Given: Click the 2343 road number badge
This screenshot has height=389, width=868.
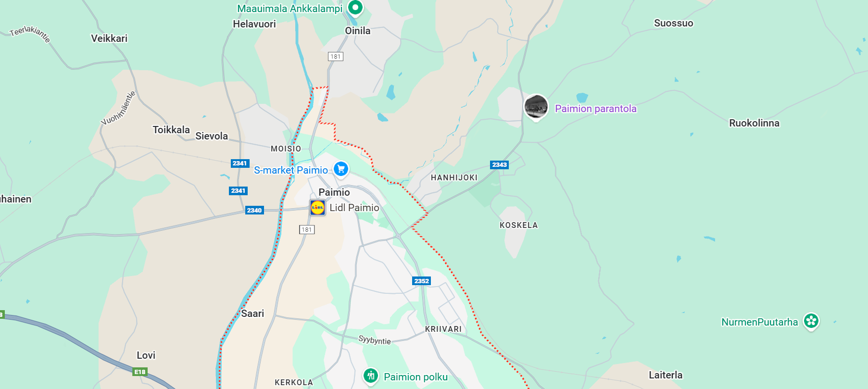Looking at the screenshot, I should 499,164.
